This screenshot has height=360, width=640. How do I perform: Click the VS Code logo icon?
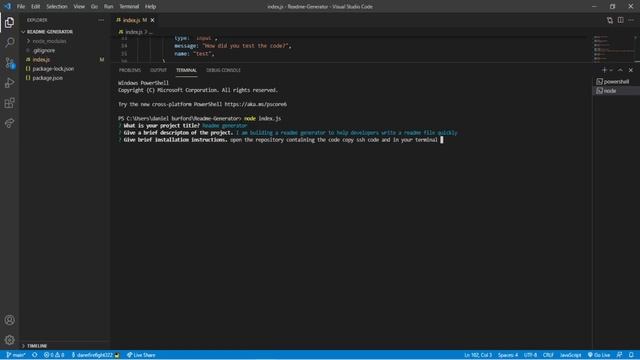[x=7, y=6]
